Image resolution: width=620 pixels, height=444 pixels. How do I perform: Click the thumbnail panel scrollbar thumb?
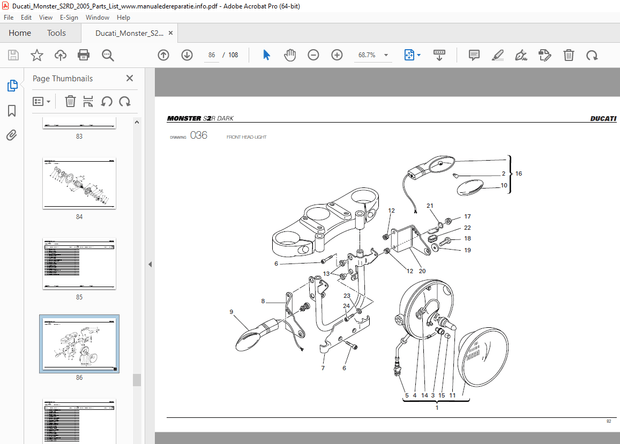pyautogui.click(x=137, y=380)
